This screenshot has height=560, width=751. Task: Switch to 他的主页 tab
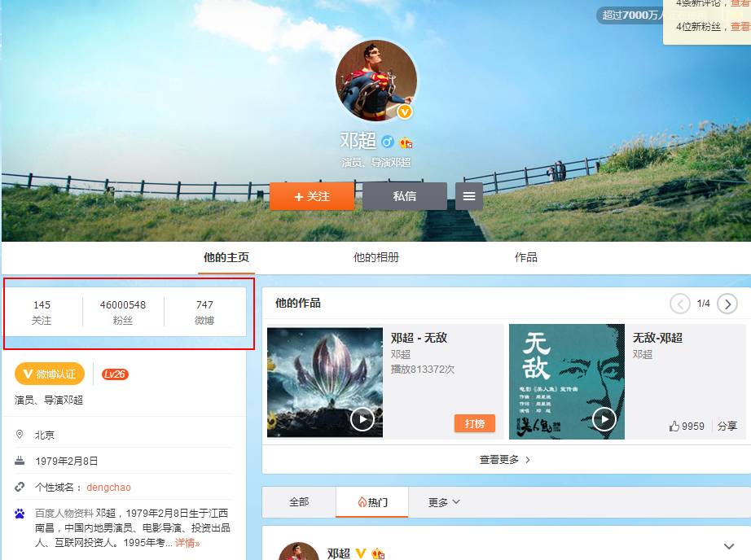point(226,257)
